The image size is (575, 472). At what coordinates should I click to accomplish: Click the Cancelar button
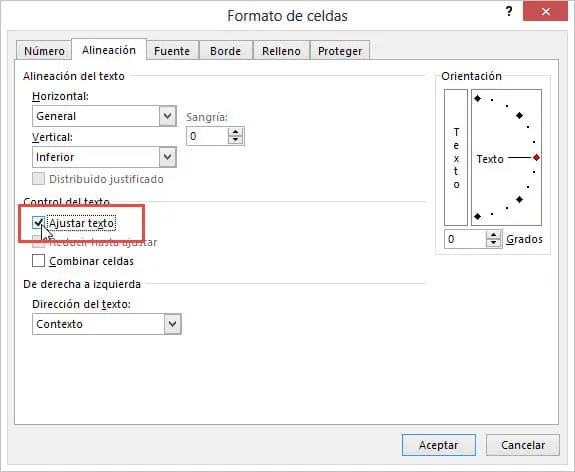point(523,445)
